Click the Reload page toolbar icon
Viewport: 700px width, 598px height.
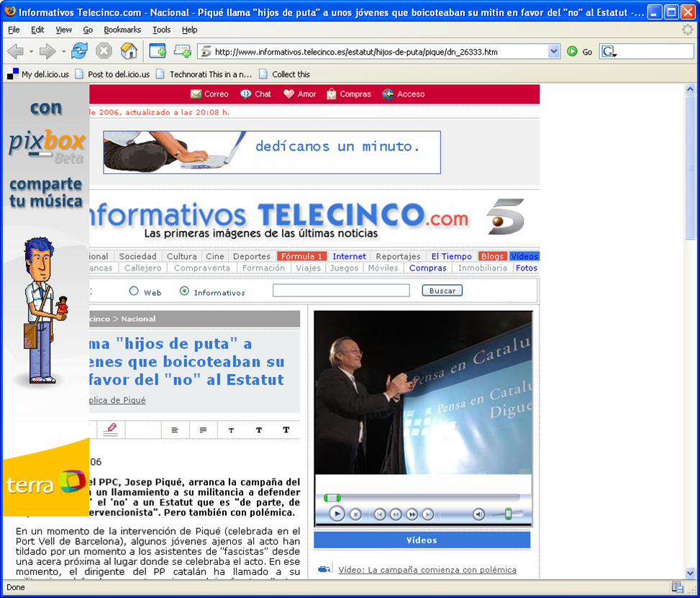79,51
